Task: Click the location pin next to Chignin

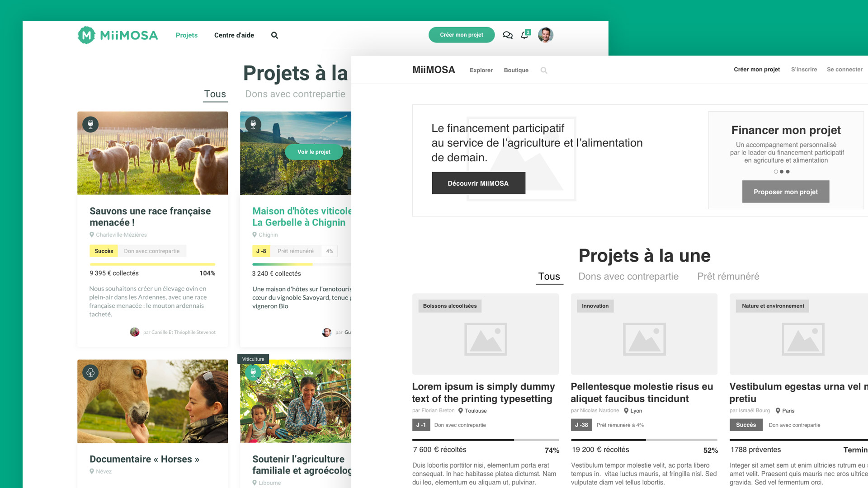Action: point(255,235)
